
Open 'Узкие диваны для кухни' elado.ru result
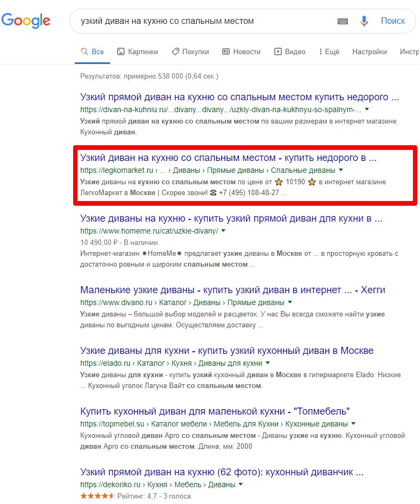point(227,351)
